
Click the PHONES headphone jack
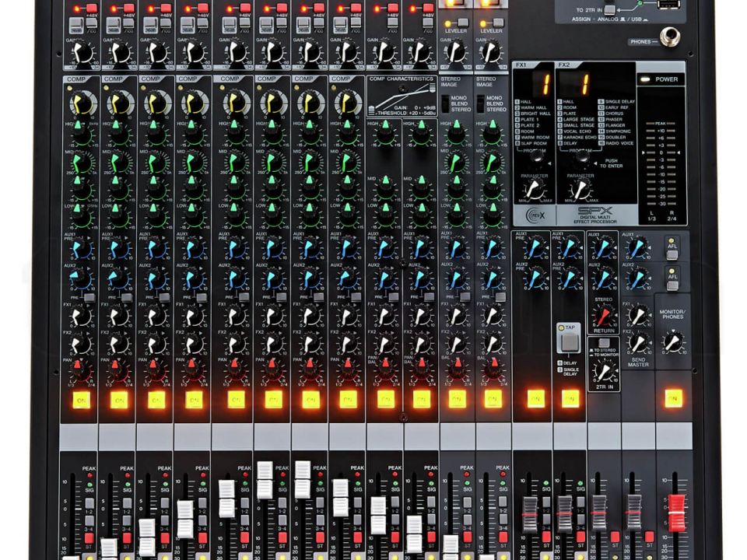point(668,36)
